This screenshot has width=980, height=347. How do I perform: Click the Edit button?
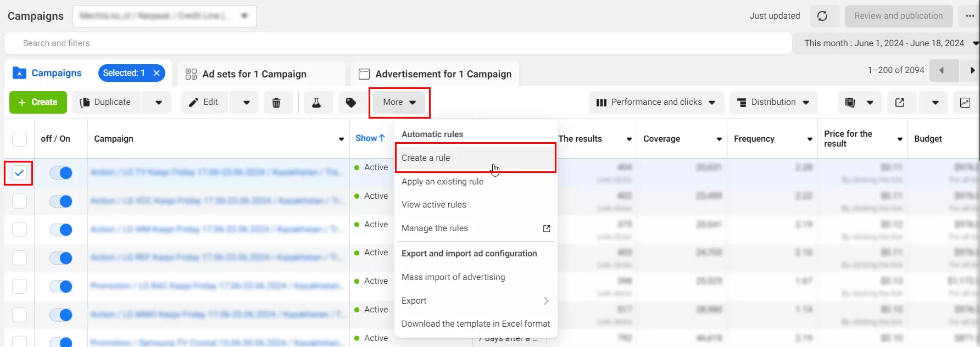coord(204,102)
